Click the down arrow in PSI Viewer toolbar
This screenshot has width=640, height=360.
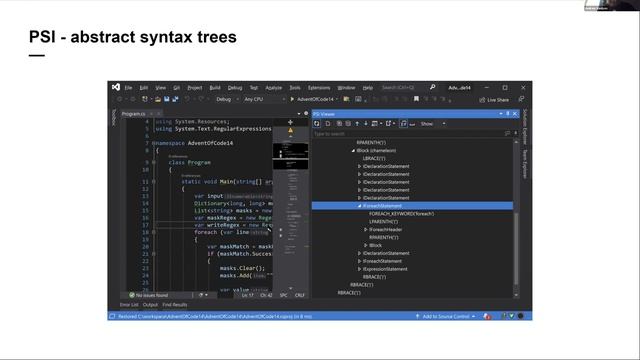[x=366, y=124]
